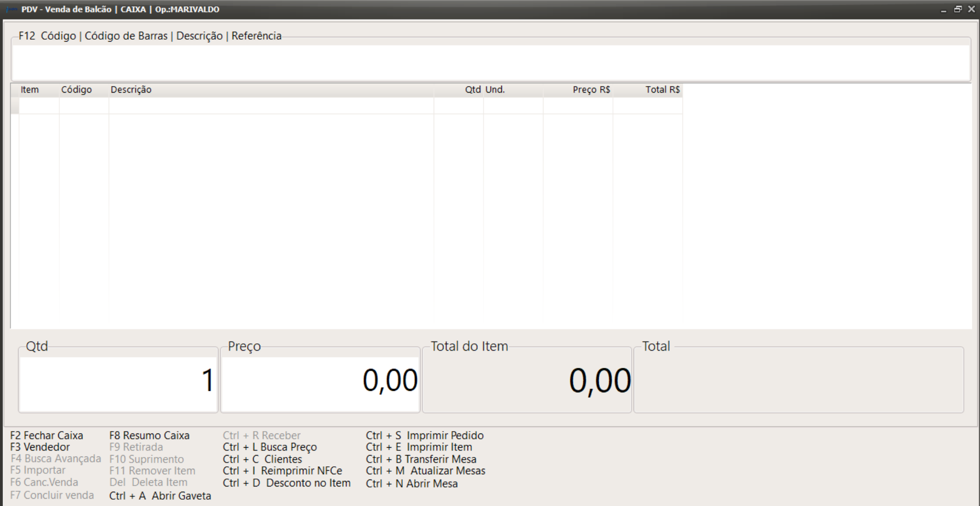980x506 pixels.
Task: Open Ctrl + C Clientes
Action: (x=262, y=459)
